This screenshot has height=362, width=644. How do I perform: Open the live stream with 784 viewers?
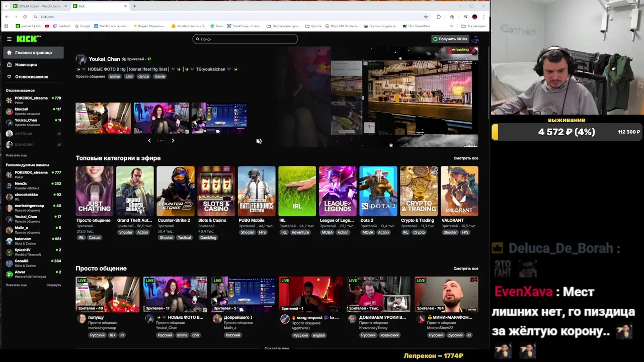[x=446, y=294]
